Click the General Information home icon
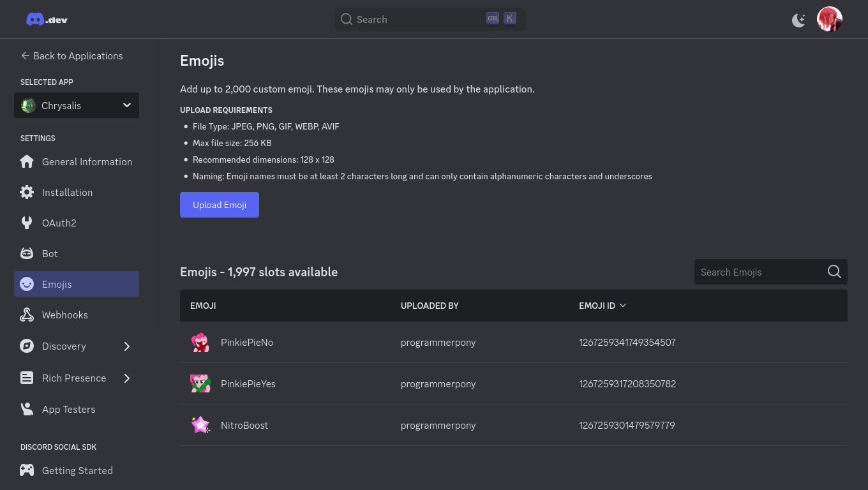The image size is (868, 490). coord(27,161)
